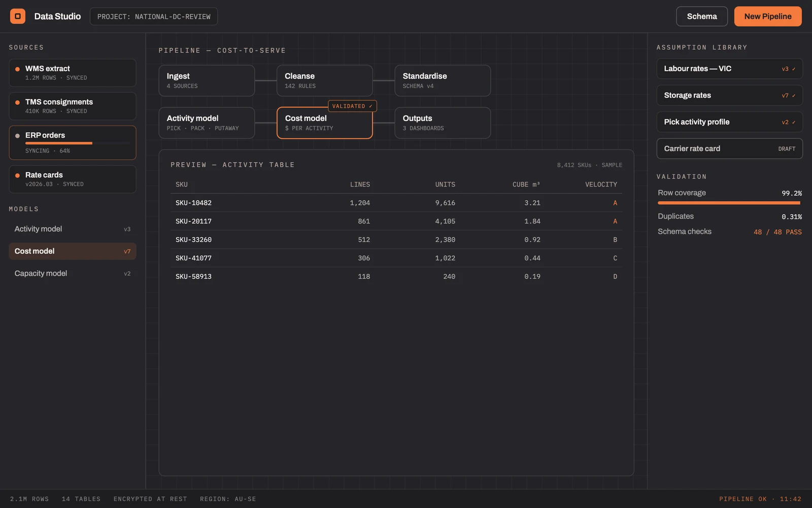Click the DRAFT badge on Carrier rate card
Image resolution: width=812 pixels, height=508 pixels.
tap(787, 149)
